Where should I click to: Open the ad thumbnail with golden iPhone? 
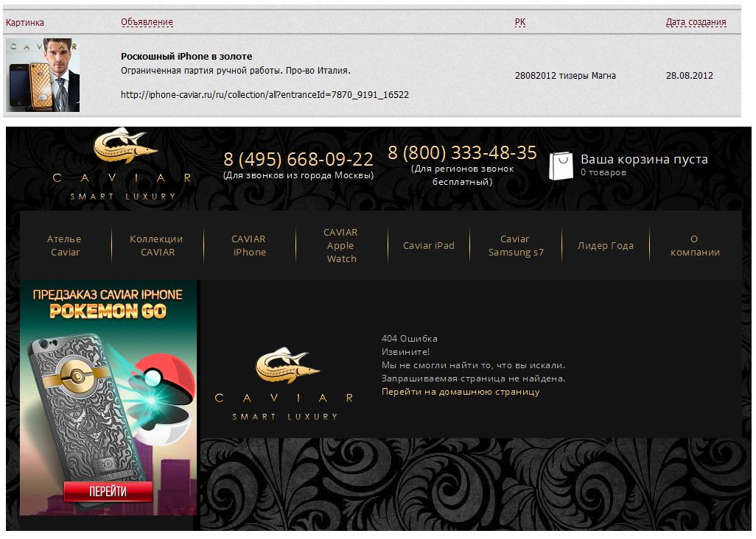[x=43, y=75]
